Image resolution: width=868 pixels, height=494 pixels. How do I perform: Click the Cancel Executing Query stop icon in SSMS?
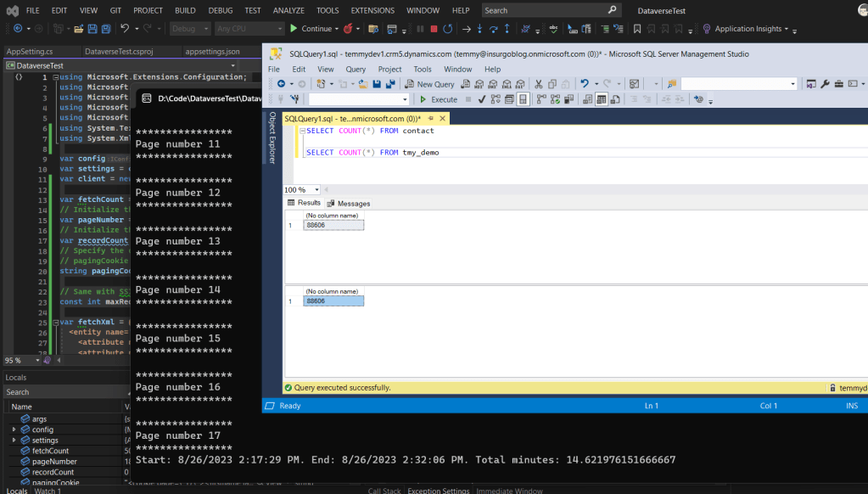pos(468,99)
